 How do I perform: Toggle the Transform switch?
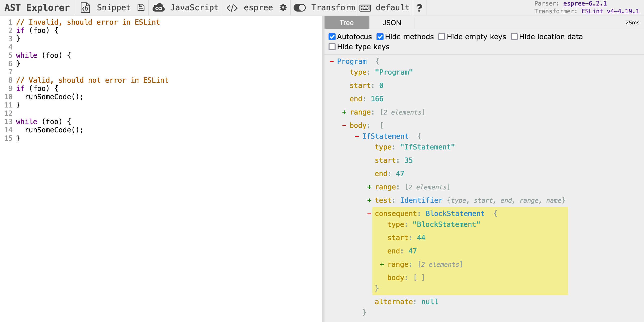click(299, 8)
